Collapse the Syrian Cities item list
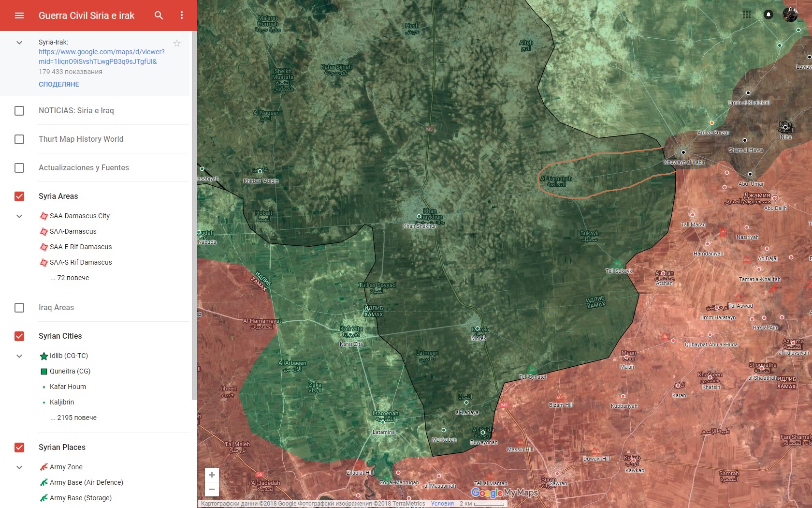The width and height of the screenshot is (812, 508). click(x=19, y=356)
